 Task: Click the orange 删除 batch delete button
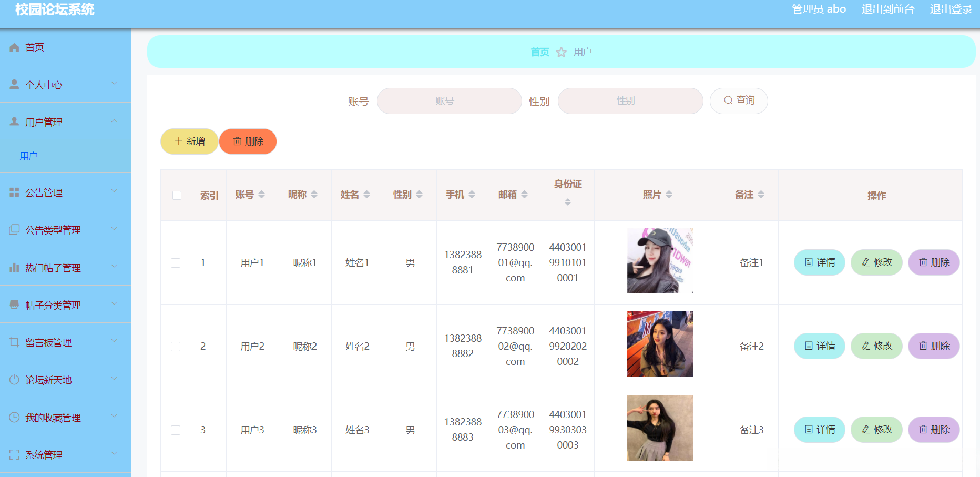pyautogui.click(x=248, y=141)
